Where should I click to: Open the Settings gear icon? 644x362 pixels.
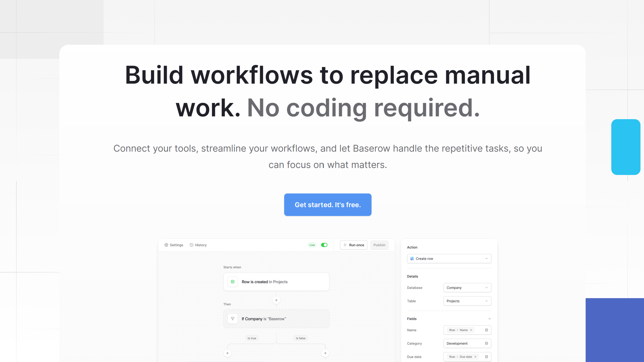coord(167,245)
